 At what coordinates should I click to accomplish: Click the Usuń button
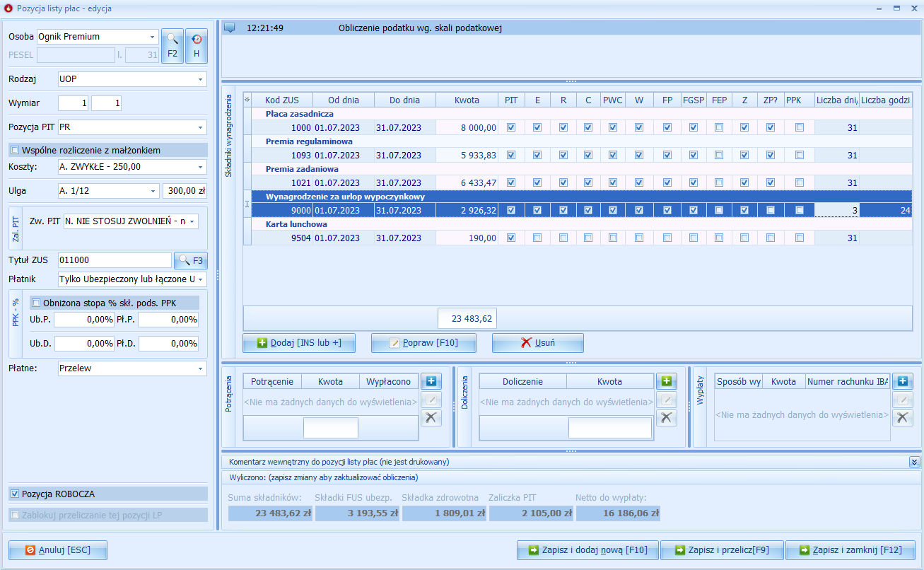[538, 343]
